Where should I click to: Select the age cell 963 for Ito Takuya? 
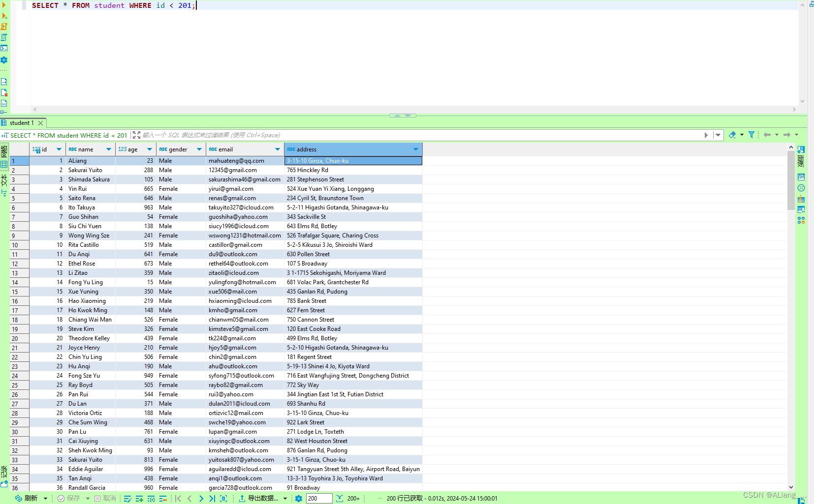135,208
